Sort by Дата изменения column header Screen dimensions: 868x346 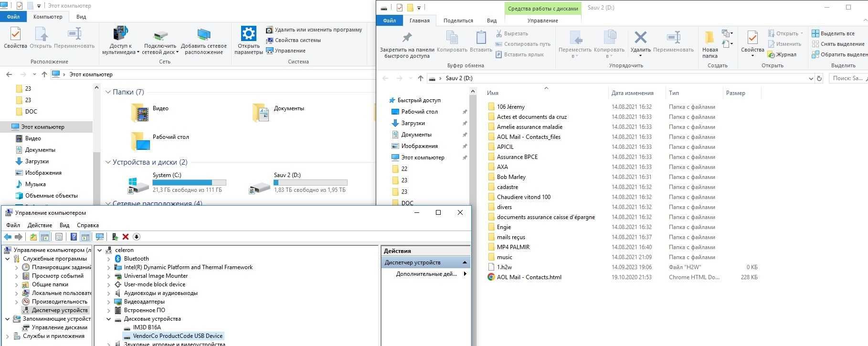(632, 93)
